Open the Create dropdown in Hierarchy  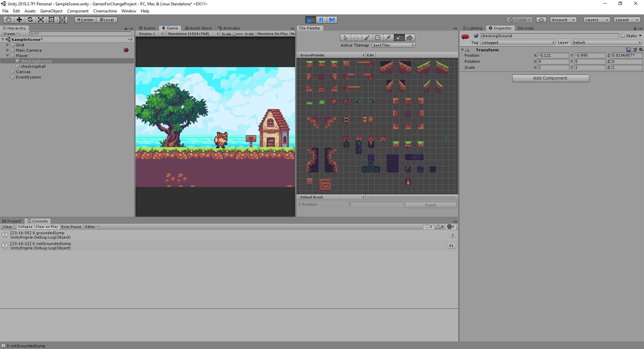point(11,34)
